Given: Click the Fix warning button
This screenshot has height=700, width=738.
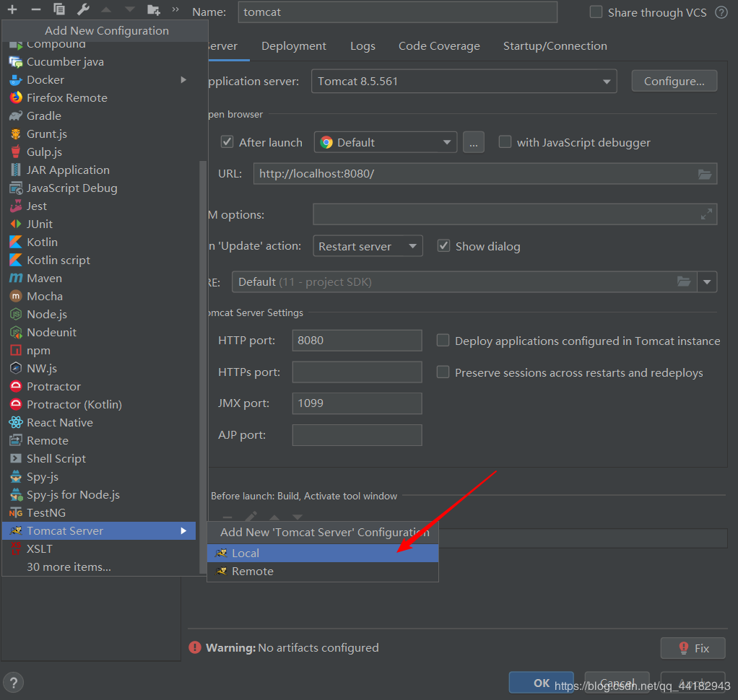Looking at the screenshot, I should coord(693,648).
